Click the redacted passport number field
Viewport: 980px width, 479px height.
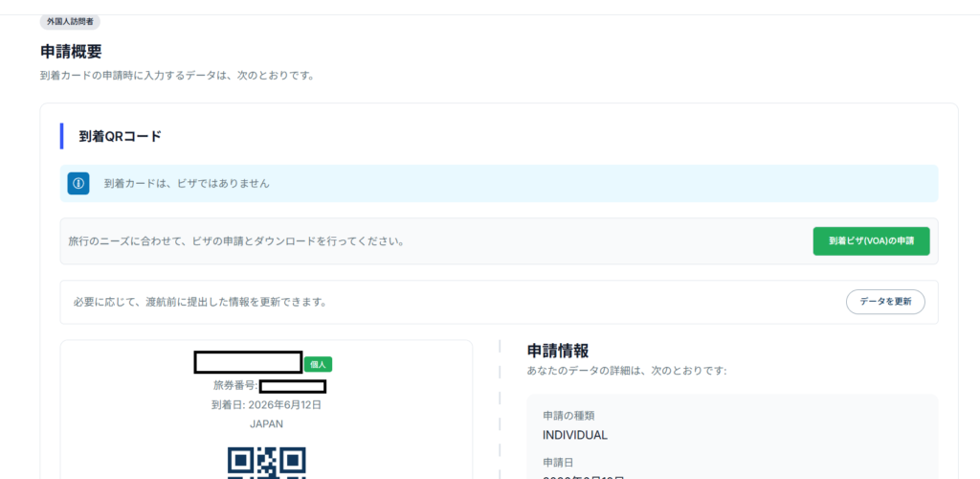[x=293, y=386]
